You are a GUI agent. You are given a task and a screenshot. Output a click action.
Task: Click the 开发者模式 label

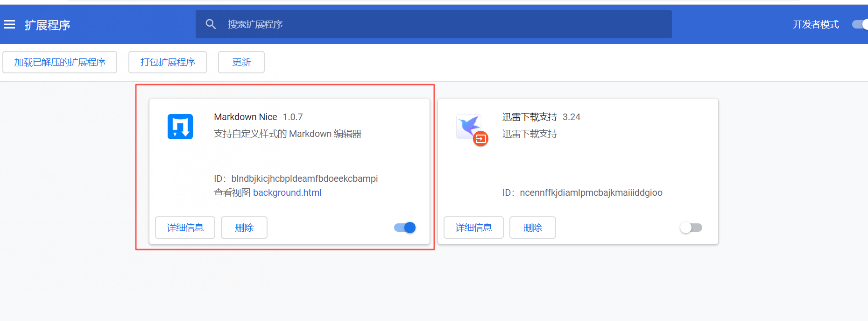tap(816, 24)
